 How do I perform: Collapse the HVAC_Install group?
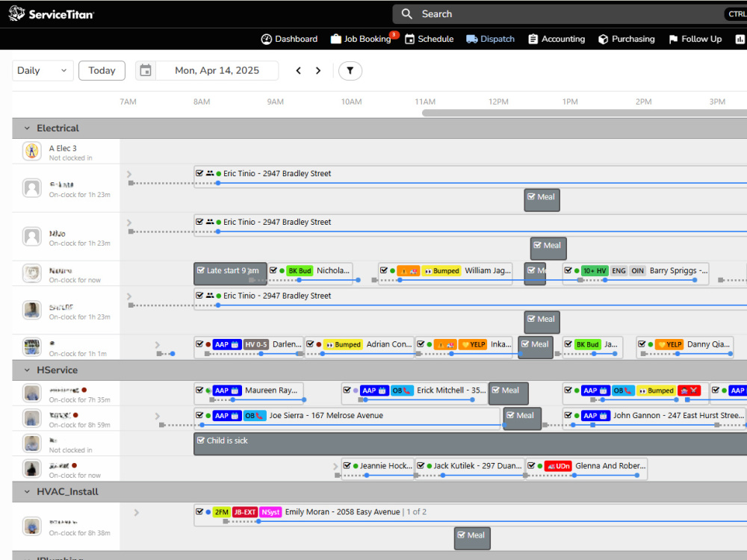point(27,491)
